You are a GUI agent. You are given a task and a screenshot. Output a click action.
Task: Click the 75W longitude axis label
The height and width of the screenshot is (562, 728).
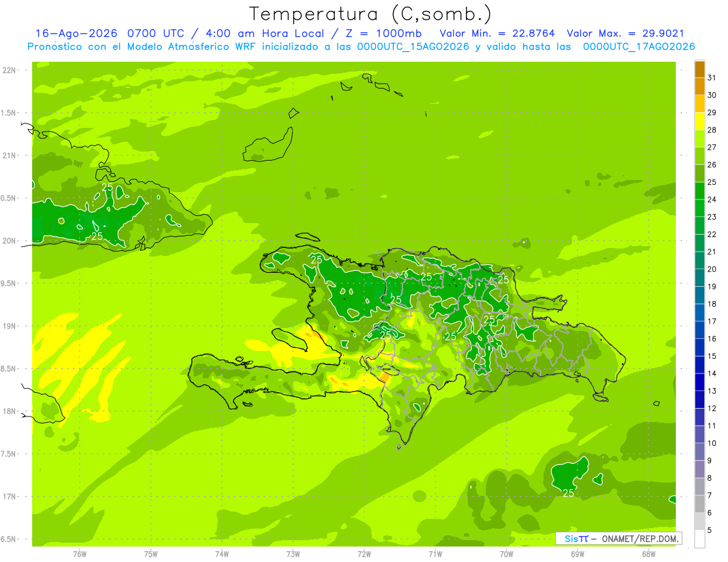151,554
